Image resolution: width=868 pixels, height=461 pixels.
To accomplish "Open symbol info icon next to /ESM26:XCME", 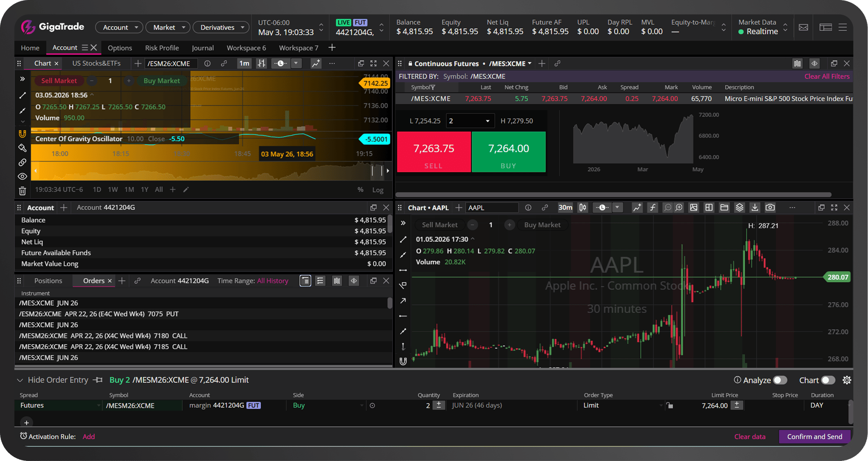I will [207, 63].
